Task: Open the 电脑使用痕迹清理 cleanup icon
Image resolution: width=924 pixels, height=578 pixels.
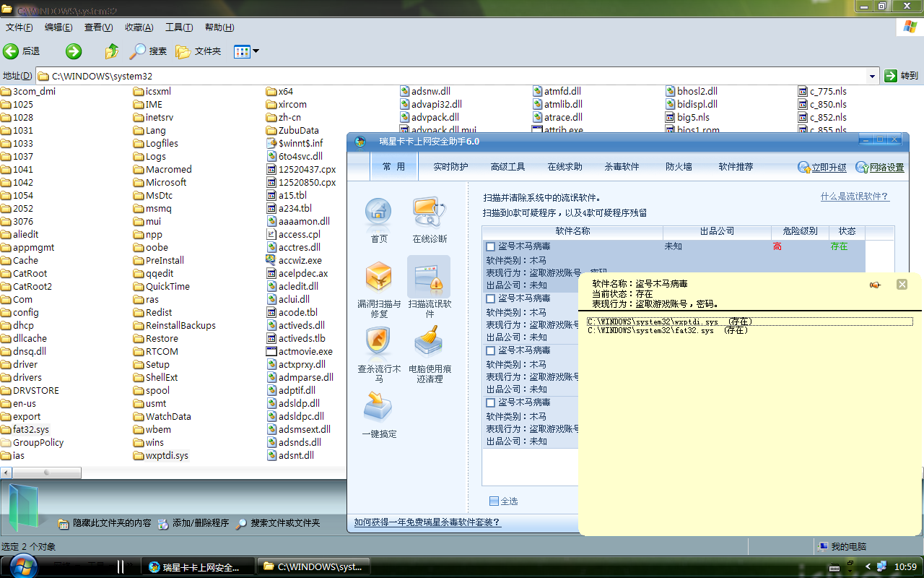Action: [430, 343]
